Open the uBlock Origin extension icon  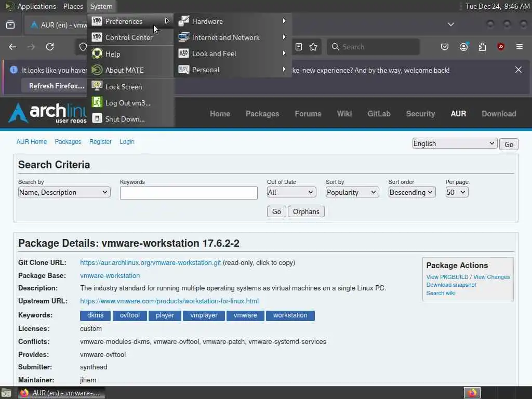(501, 47)
